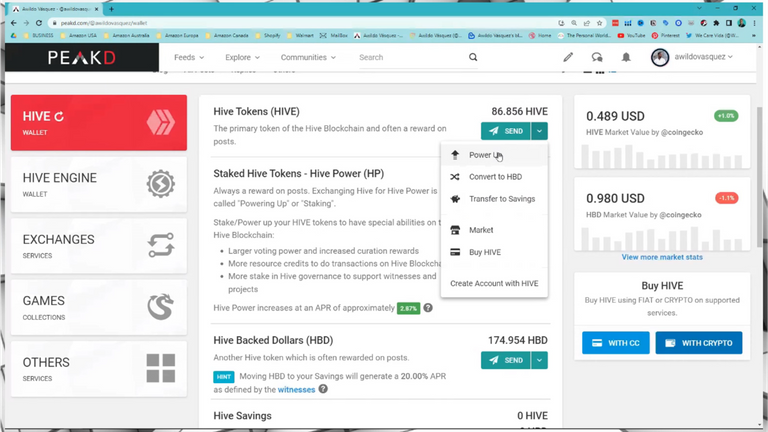Click SEND button for HIVE tokens
The image size is (768, 432).
click(505, 131)
